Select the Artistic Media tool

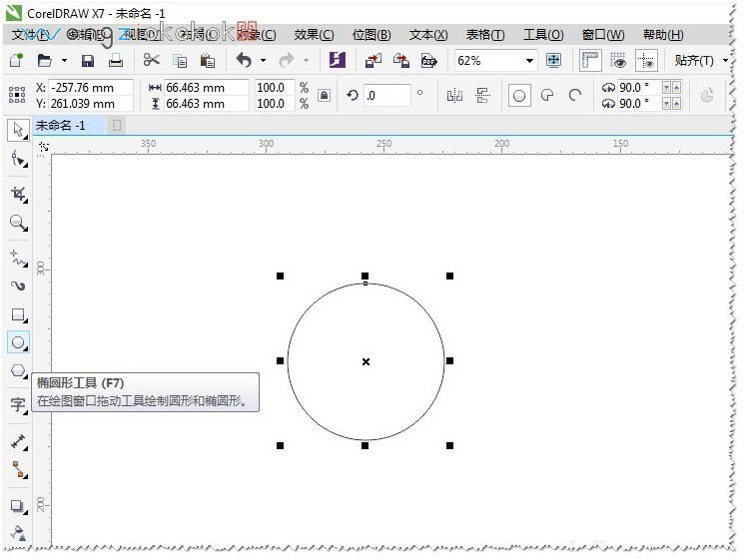coord(19,285)
